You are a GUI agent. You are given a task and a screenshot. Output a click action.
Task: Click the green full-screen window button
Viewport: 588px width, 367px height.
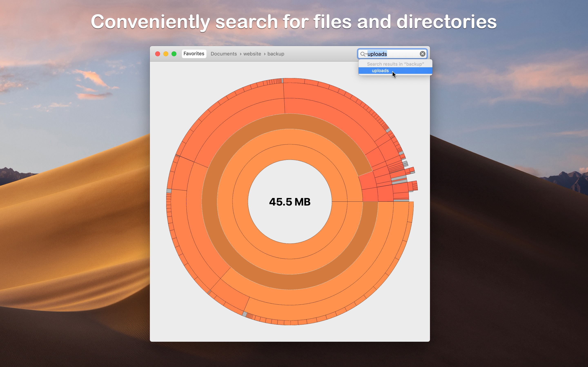pyautogui.click(x=174, y=54)
